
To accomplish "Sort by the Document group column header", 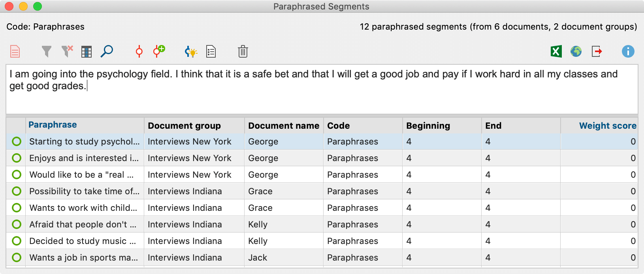I will pos(194,126).
